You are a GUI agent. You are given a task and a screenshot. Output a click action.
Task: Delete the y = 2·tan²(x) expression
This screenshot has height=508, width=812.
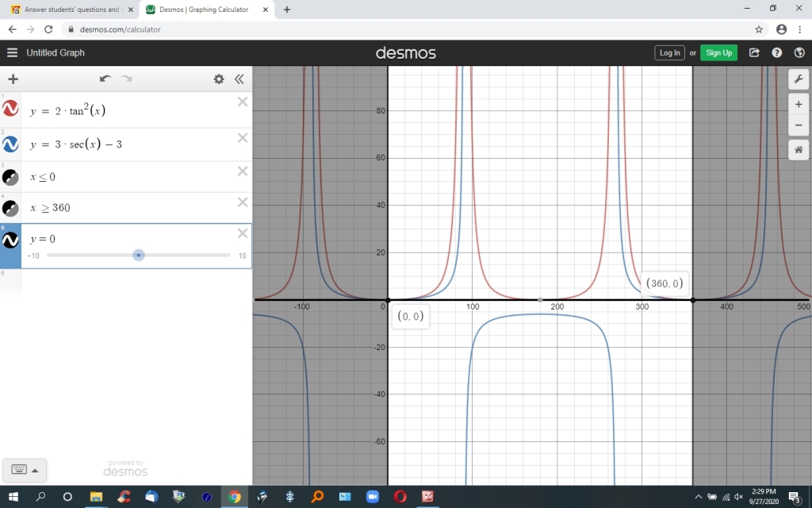[243, 102]
